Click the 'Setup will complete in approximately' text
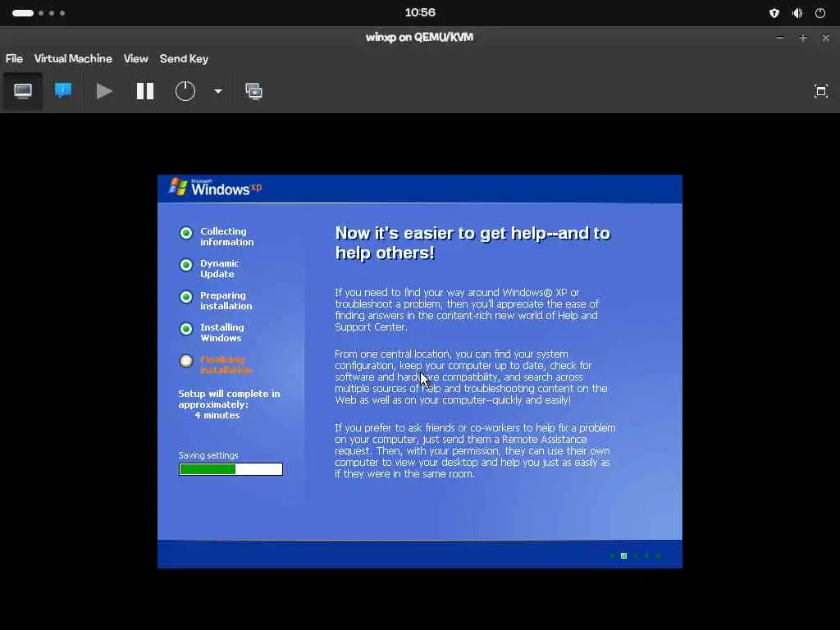Viewport: 840px width, 630px height. (x=230, y=399)
